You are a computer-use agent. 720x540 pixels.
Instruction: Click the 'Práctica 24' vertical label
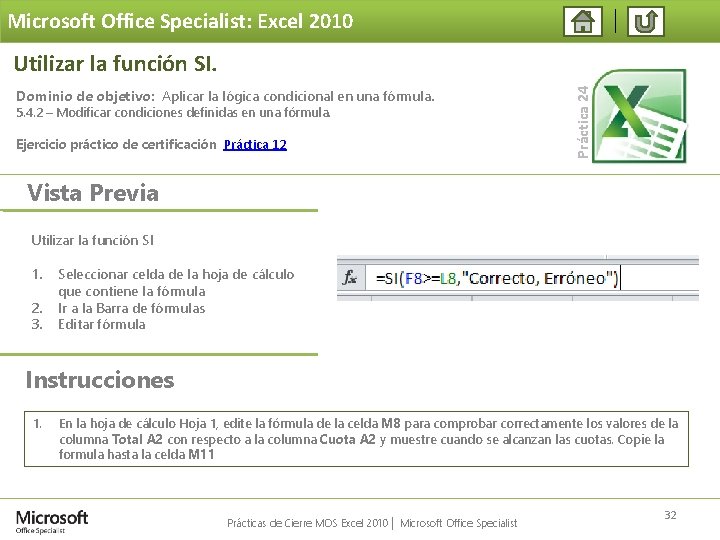coord(583,122)
